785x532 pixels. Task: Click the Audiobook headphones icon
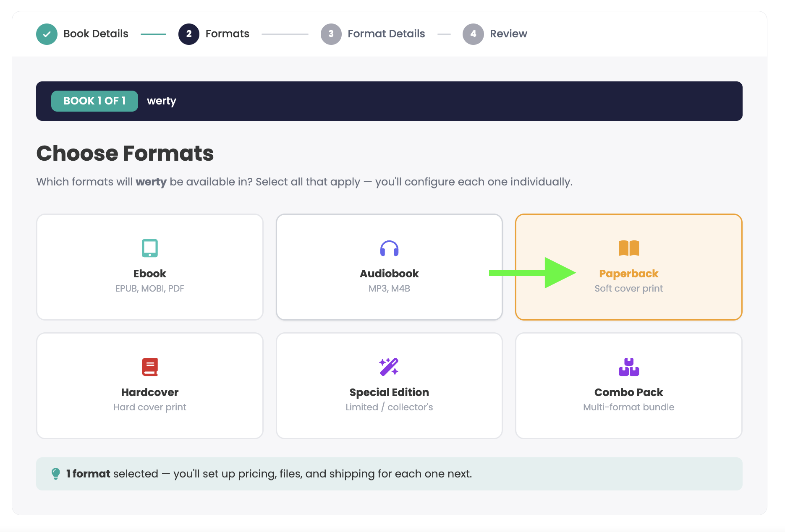pos(389,248)
